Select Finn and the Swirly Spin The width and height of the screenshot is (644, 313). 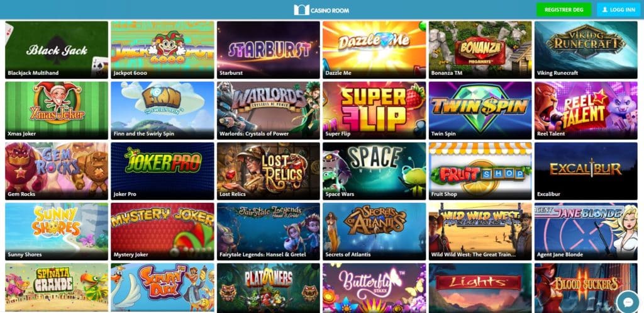tap(162, 110)
